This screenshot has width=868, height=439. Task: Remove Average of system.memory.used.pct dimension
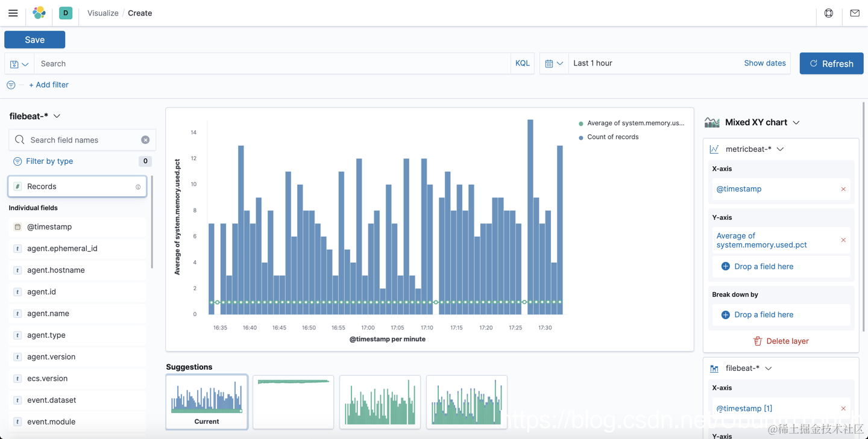pos(843,240)
